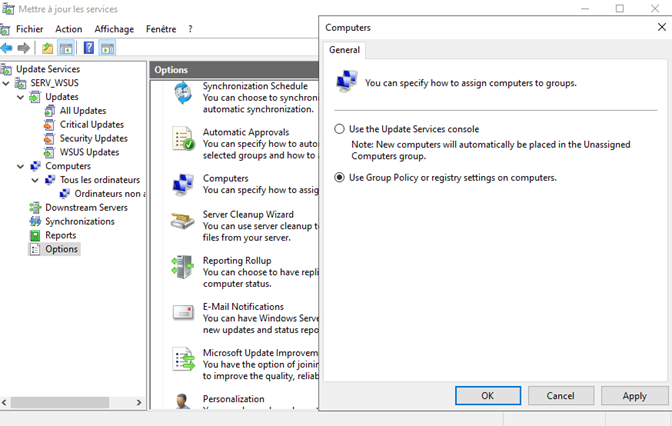
Task: Click the Cancel button
Action: [x=561, y=396]
